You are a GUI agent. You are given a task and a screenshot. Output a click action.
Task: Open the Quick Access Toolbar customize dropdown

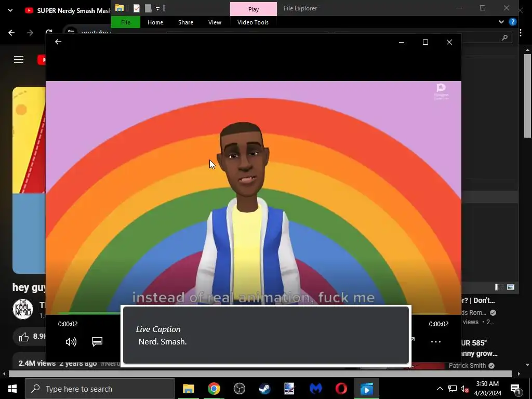pos(158,8)
